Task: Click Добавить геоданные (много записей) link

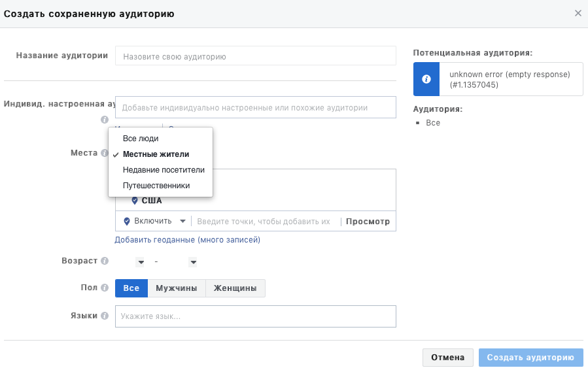Action: (188, 240)
